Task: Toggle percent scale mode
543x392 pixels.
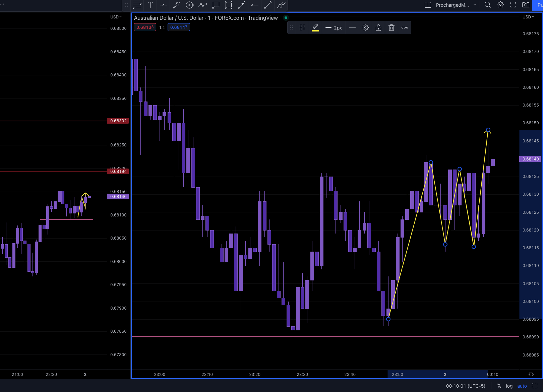Action: (x=499, y=386)
